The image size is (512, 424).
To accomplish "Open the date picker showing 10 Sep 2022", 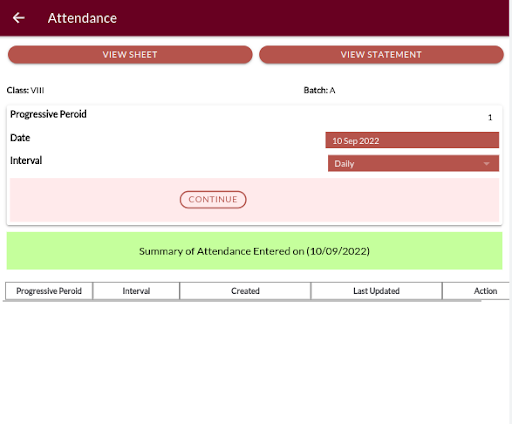I will [x=412, y=140].
